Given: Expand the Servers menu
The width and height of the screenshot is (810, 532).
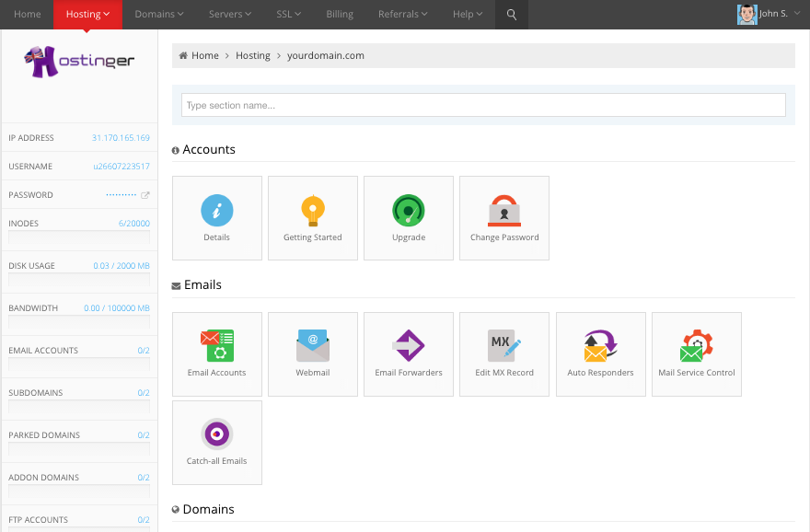Looking at the screenshot, I should point(230,15).
